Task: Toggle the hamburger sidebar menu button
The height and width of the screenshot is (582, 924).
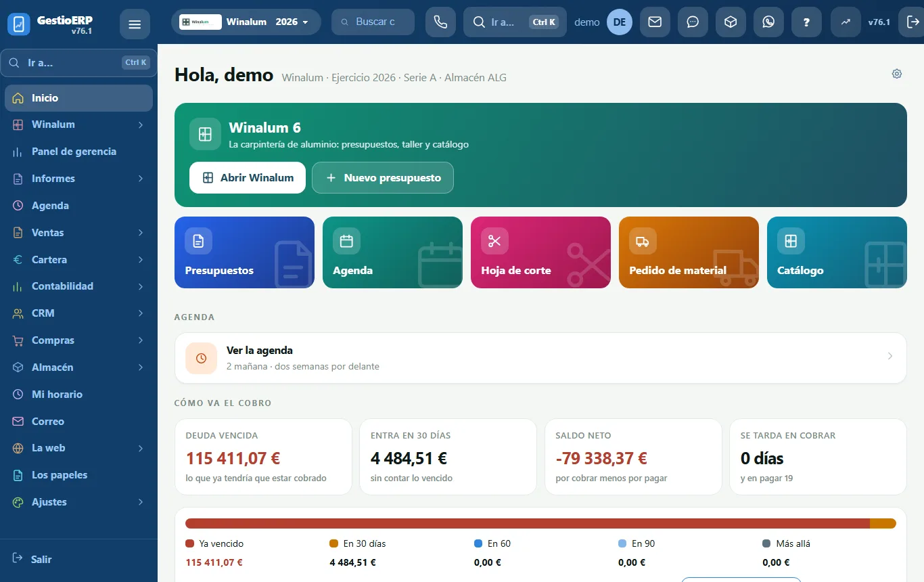Action: [x=135, y=25]
